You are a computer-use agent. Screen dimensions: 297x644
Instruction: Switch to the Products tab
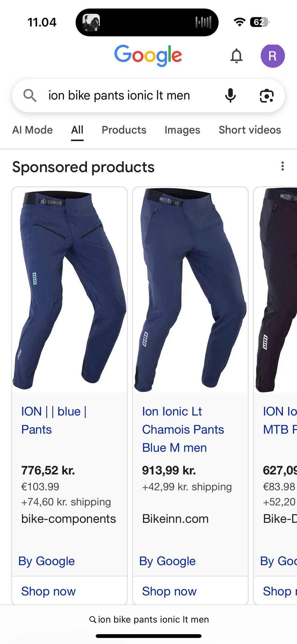click(x=124, y=130)
